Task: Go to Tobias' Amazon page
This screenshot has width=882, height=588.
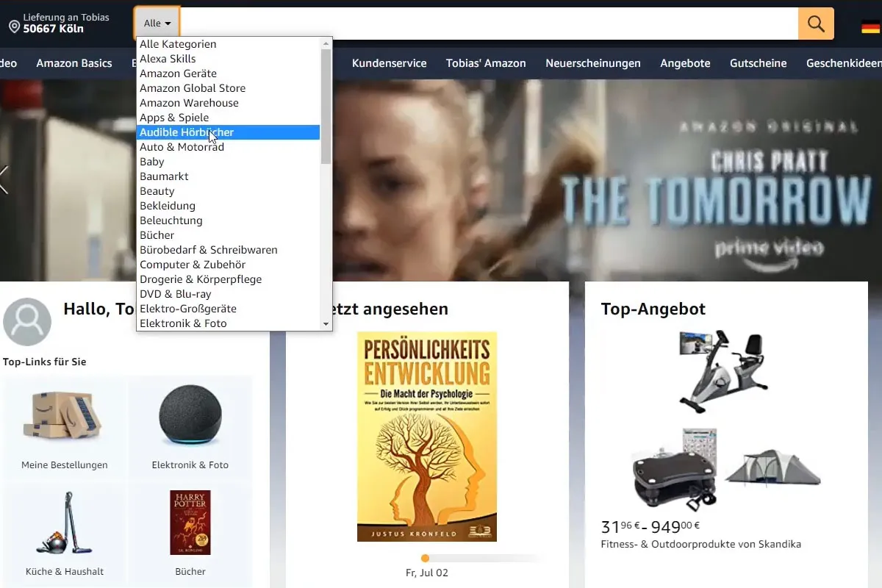Action: 486,63
